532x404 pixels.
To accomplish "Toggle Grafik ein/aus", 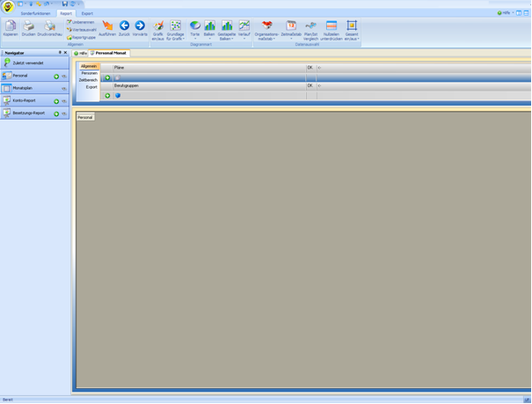I will coord(158,27).
